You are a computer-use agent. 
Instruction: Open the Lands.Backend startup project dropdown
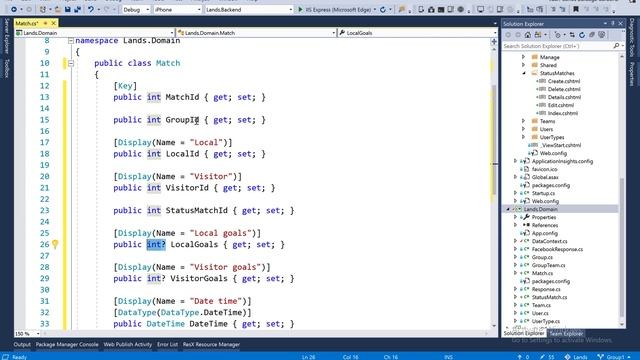point(249,9)
